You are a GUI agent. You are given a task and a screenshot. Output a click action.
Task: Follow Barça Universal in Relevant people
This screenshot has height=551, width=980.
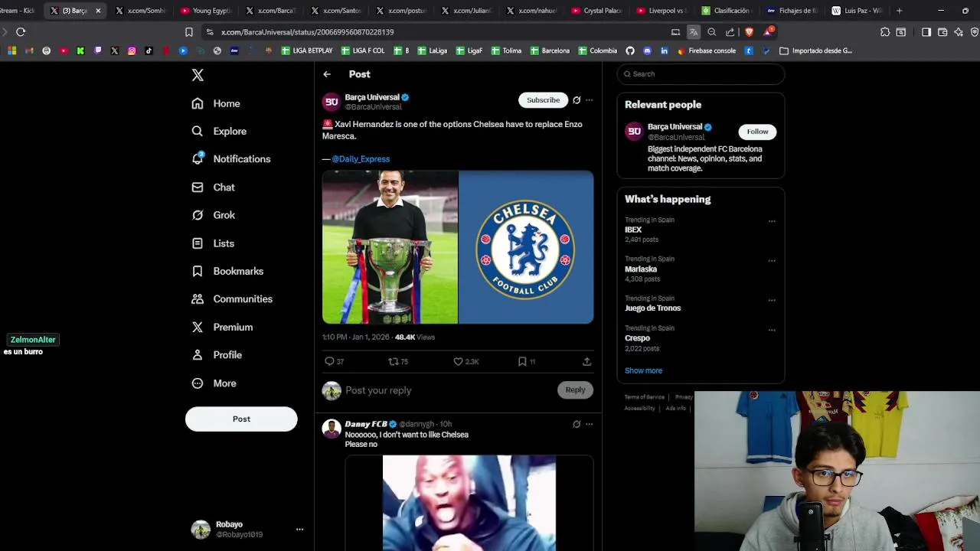click(757, 132)
